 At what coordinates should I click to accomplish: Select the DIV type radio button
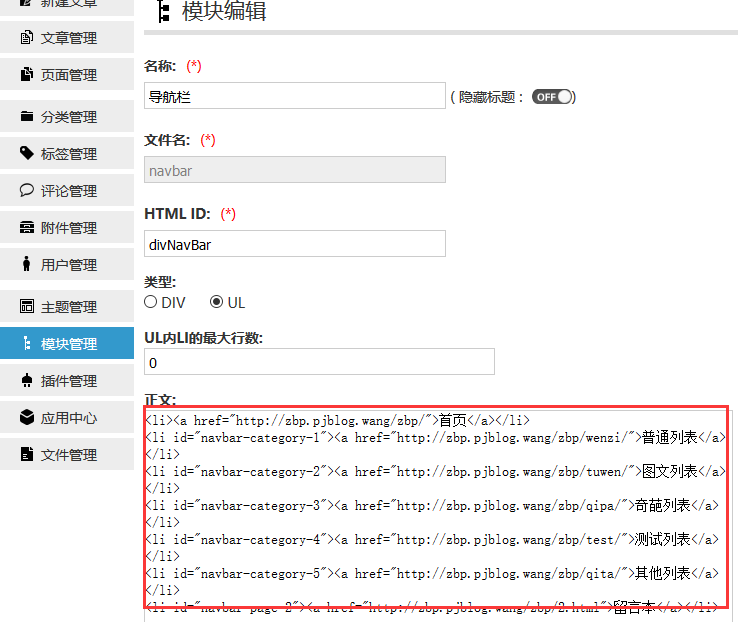[151, 302]
